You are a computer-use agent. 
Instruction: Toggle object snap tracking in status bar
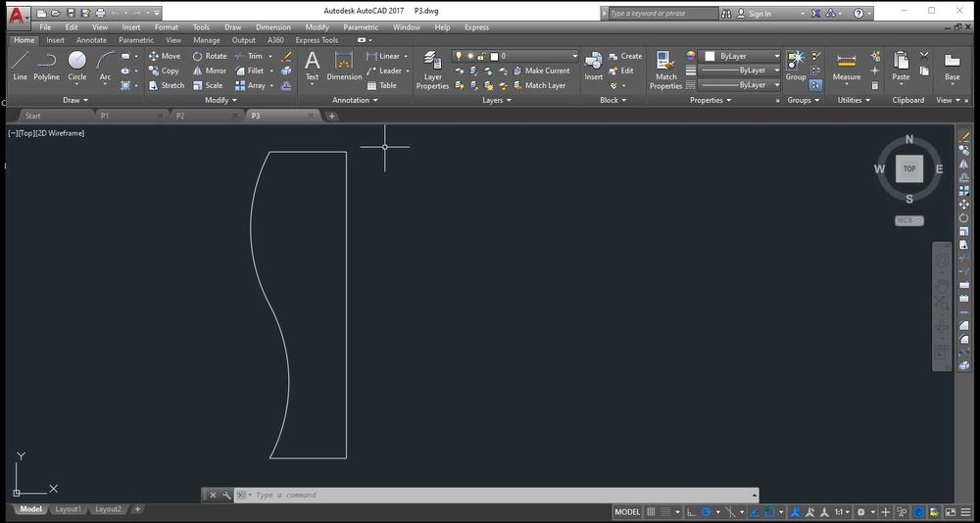click(x=754, y=512)
